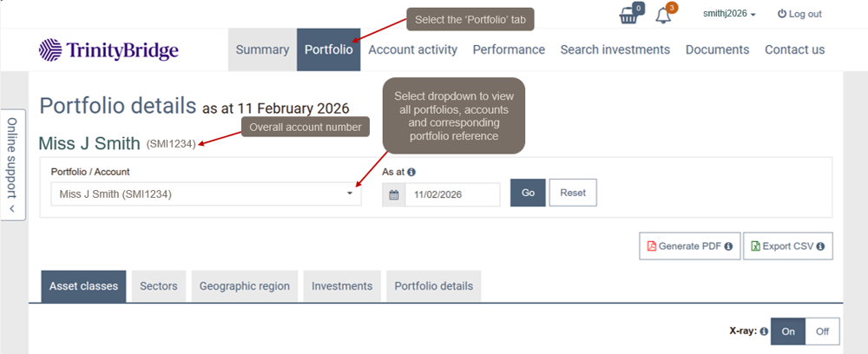
Task: Turn X-ray Off
Action: 823,331
